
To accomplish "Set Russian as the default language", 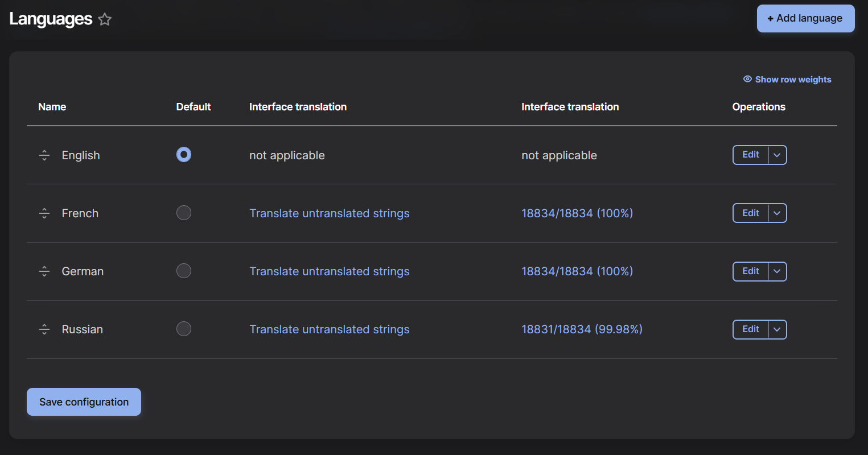I will pyautogui.click(x=184, y=329).
